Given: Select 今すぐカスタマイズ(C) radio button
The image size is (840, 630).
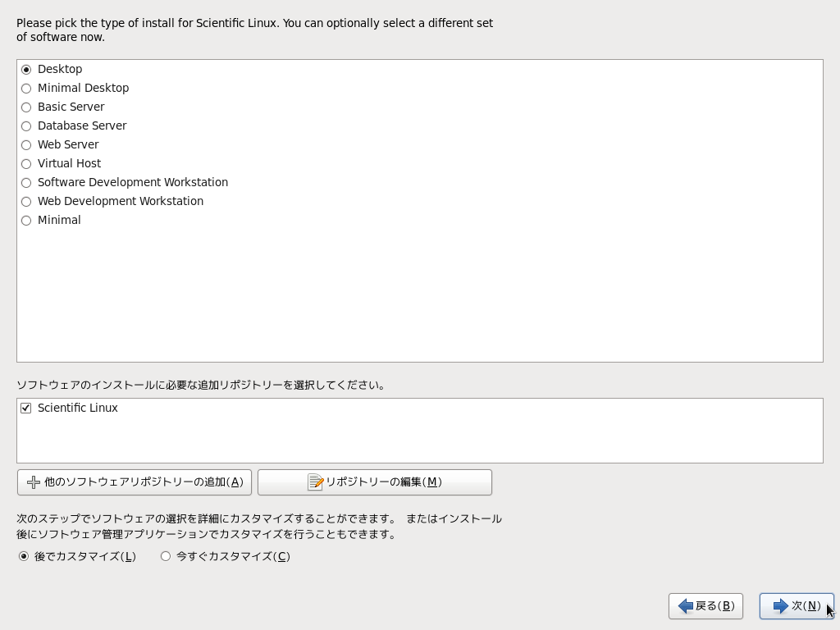Looking at the screenshot, I should (166, 556).
